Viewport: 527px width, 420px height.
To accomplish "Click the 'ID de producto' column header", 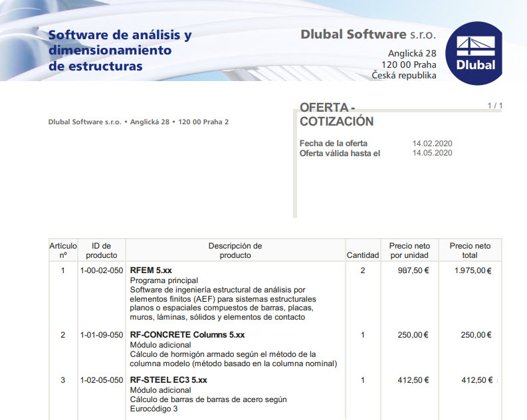I will click(102, 251).
